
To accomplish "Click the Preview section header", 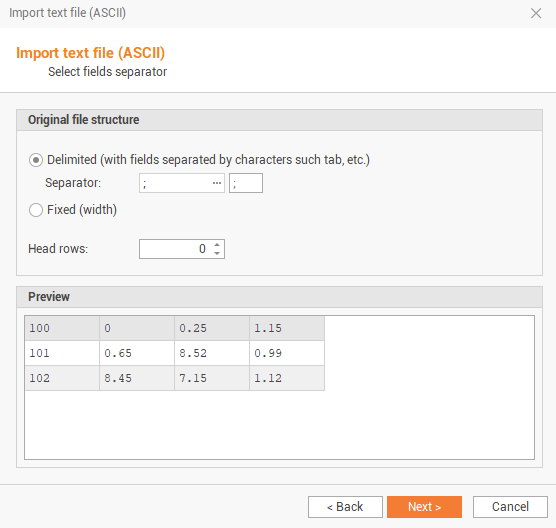I will click(x=279, y=297).
